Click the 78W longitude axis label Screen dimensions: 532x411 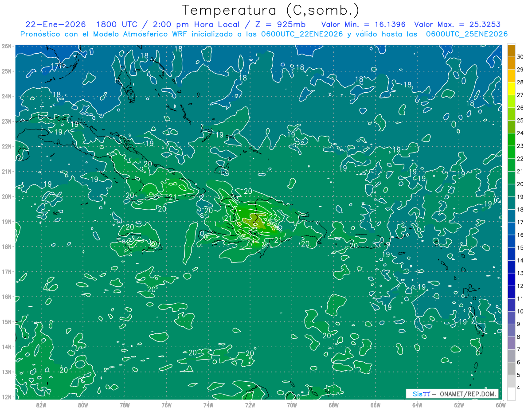click(x=125, y=405)
